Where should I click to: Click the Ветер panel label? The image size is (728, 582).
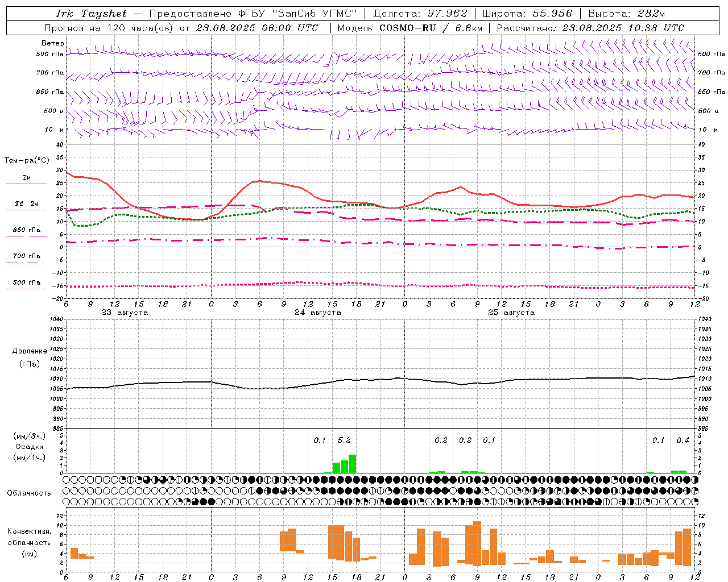click(53, 43)
